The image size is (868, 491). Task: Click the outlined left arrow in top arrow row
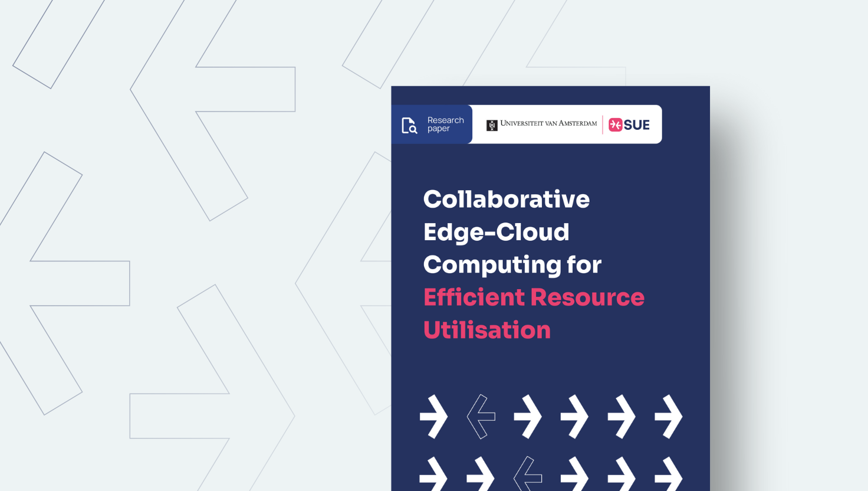pos(481,417)
